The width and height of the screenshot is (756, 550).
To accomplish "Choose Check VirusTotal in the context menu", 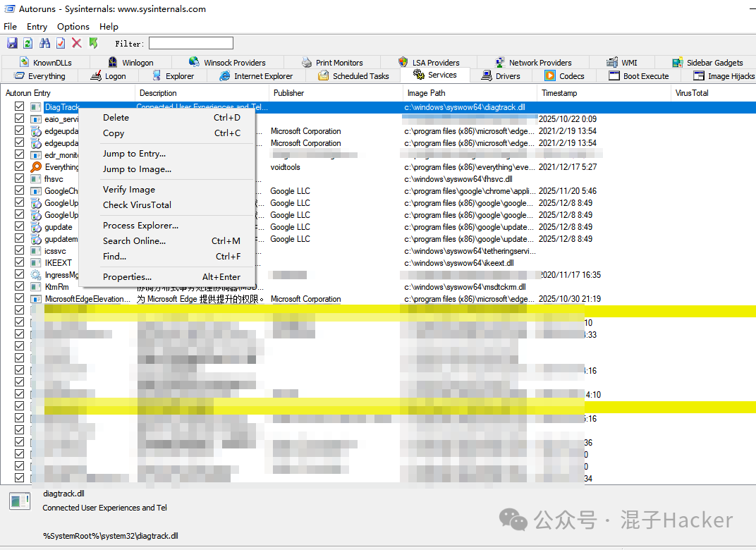I will coord(137,205).
